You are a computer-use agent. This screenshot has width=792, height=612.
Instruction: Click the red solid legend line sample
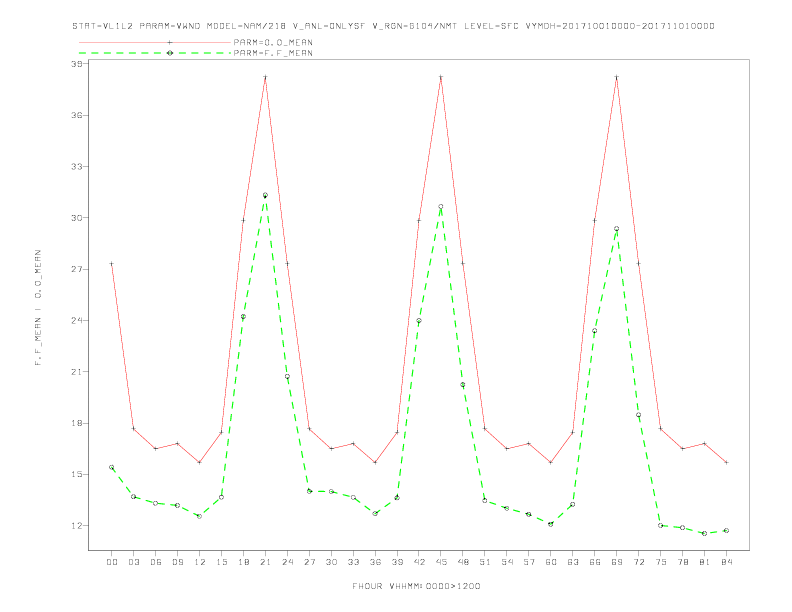pyautogui.click(x=155, y=42)
